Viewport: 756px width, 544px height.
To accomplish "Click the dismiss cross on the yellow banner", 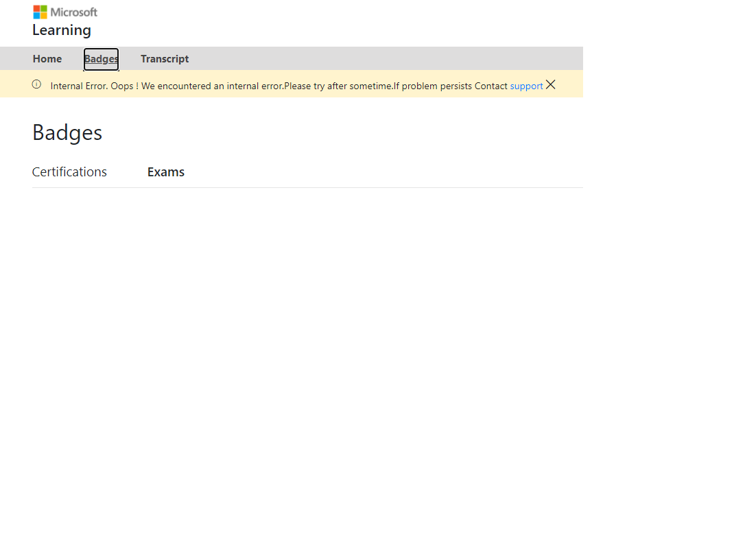I will click(551, 84).
